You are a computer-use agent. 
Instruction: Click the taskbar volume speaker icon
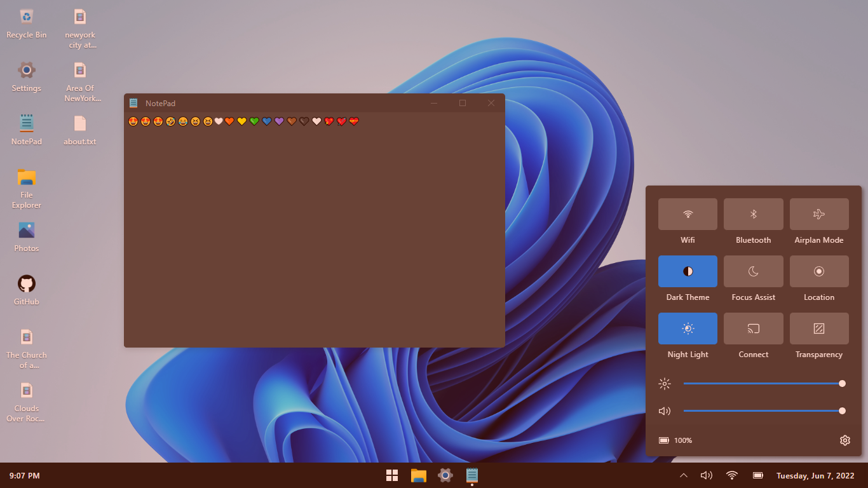click(x=706, y=475)
